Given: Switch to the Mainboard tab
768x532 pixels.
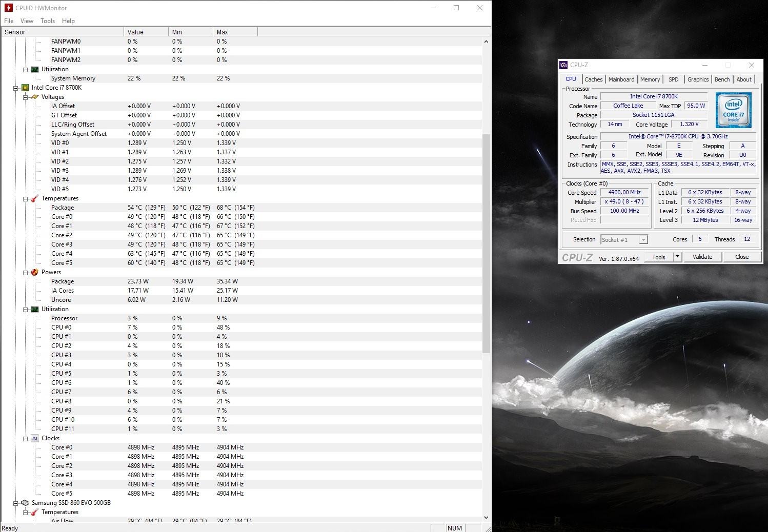Looking at the screenshot, I should [621, 79].
